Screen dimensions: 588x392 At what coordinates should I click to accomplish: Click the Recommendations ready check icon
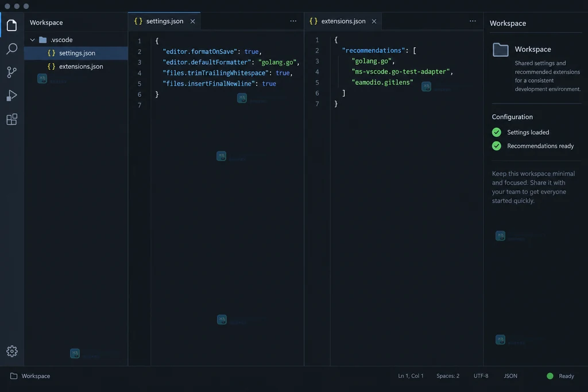[x=497, y=146]
